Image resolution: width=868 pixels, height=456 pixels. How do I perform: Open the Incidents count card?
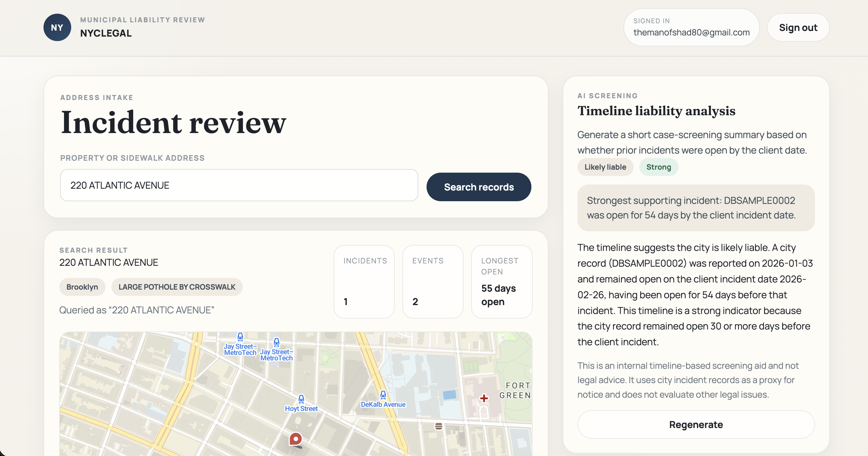click(364, 282)
